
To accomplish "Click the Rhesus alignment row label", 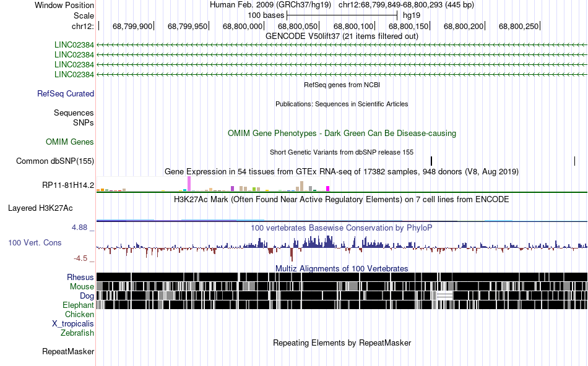I will [x=80, y=277].
